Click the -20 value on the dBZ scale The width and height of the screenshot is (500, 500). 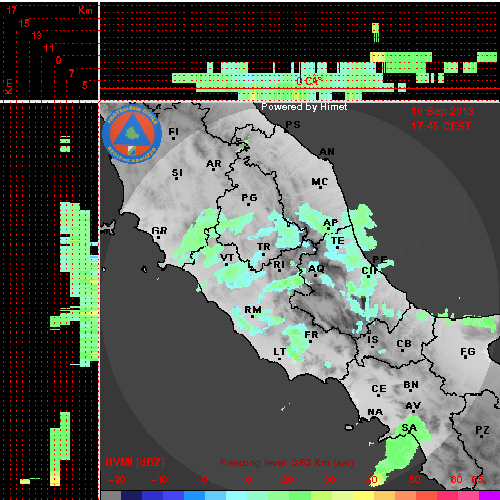click(117, 480)
